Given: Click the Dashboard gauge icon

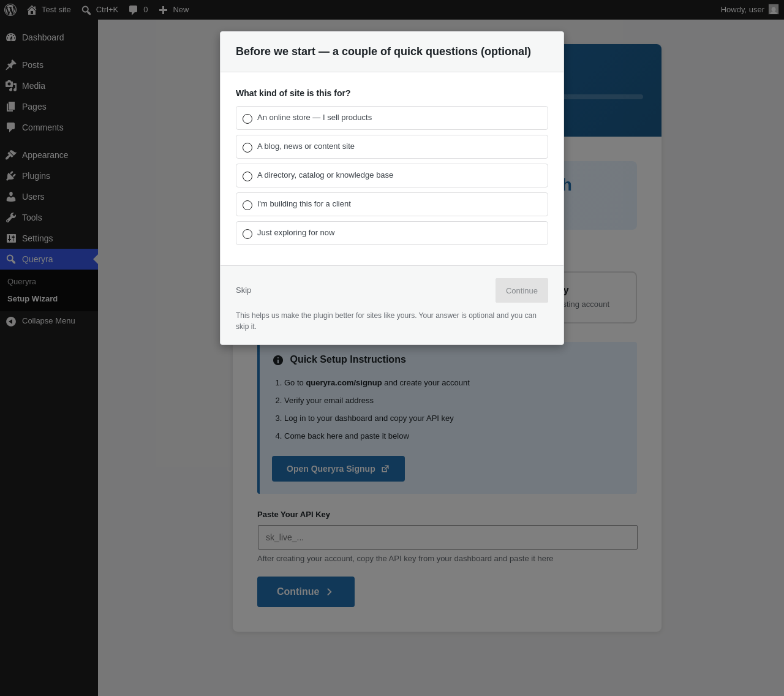Looking at the screenshot, I should point(11,37).
